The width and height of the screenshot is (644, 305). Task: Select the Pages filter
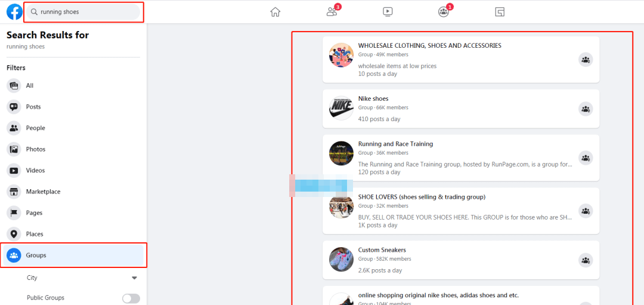point(73,213)
